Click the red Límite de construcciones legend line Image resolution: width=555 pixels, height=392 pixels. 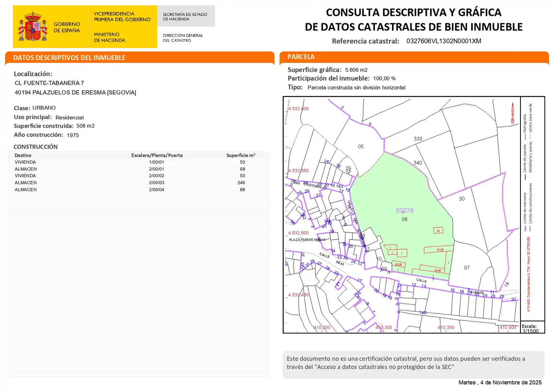pyautogui.click(x=530, y=229)
